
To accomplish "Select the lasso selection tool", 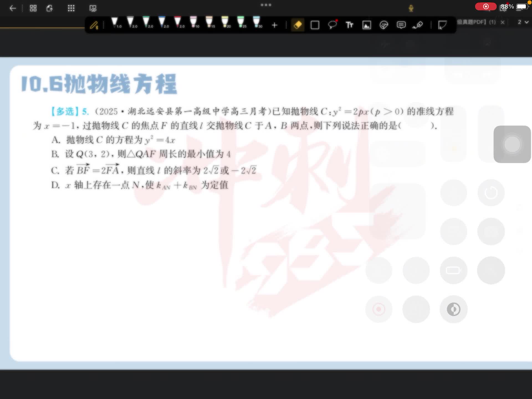I will 332,25.
